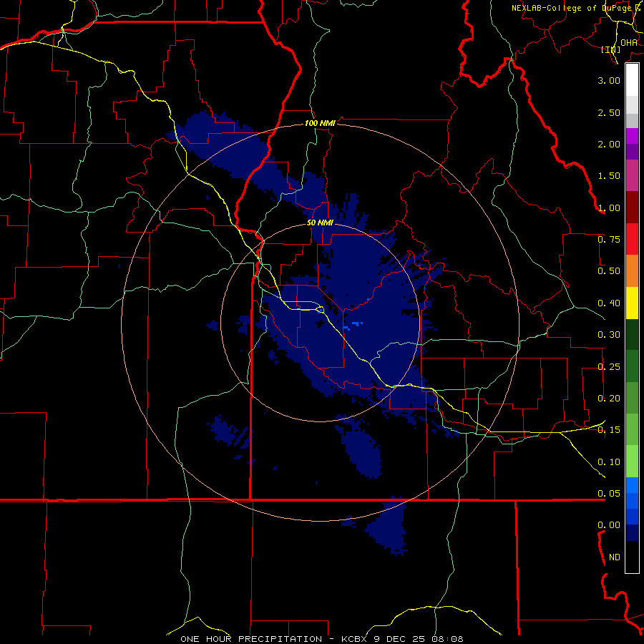
Task: Click the 2.00 legend value
Action: click(609, 144)
